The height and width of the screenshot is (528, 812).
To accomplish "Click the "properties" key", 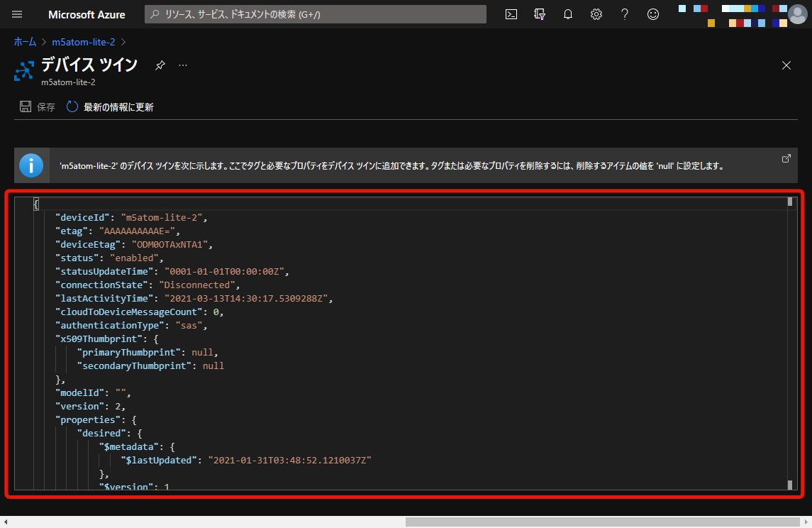I will coord(88,419).
